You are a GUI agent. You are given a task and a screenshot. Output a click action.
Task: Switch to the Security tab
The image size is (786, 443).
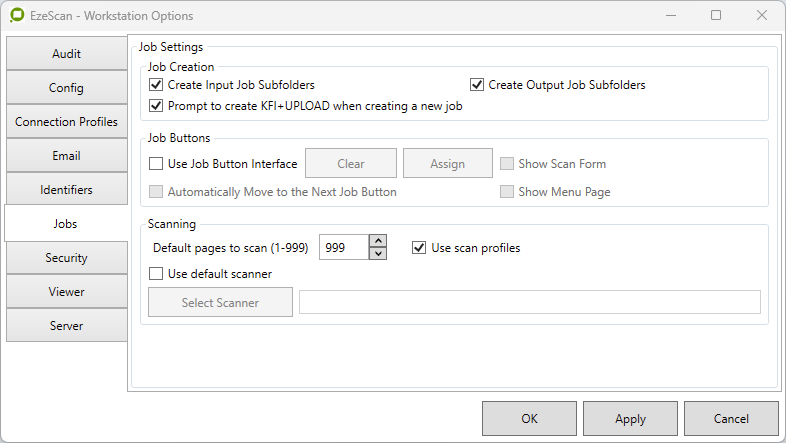pyautogui.click(x=67, y=258)
